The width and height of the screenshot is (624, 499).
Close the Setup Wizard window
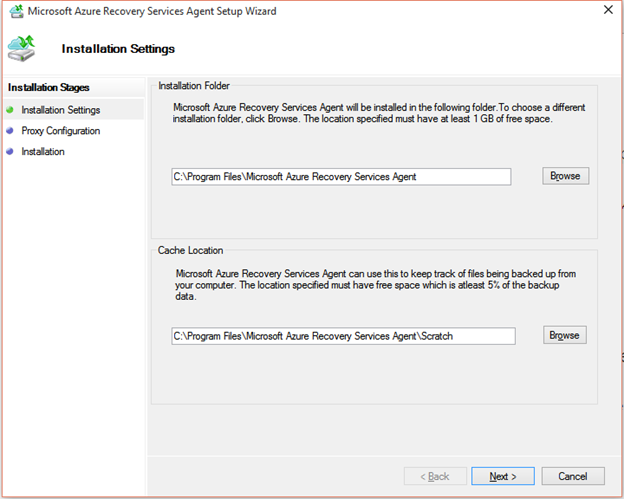tap(607, 11)
